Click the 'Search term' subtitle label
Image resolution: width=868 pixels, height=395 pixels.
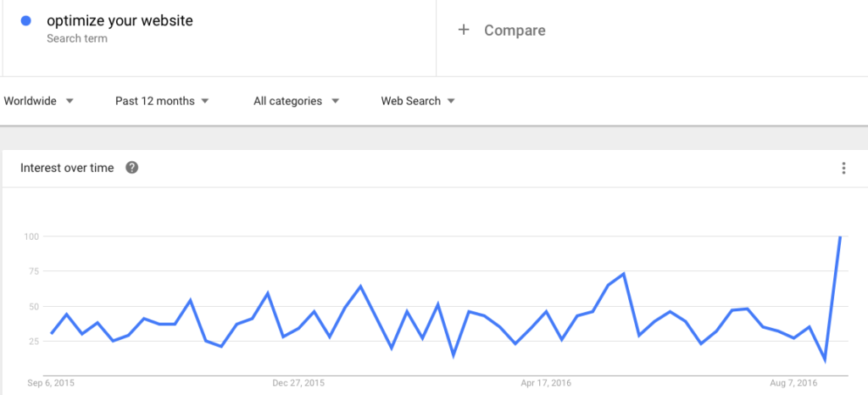tap(77, 39)
